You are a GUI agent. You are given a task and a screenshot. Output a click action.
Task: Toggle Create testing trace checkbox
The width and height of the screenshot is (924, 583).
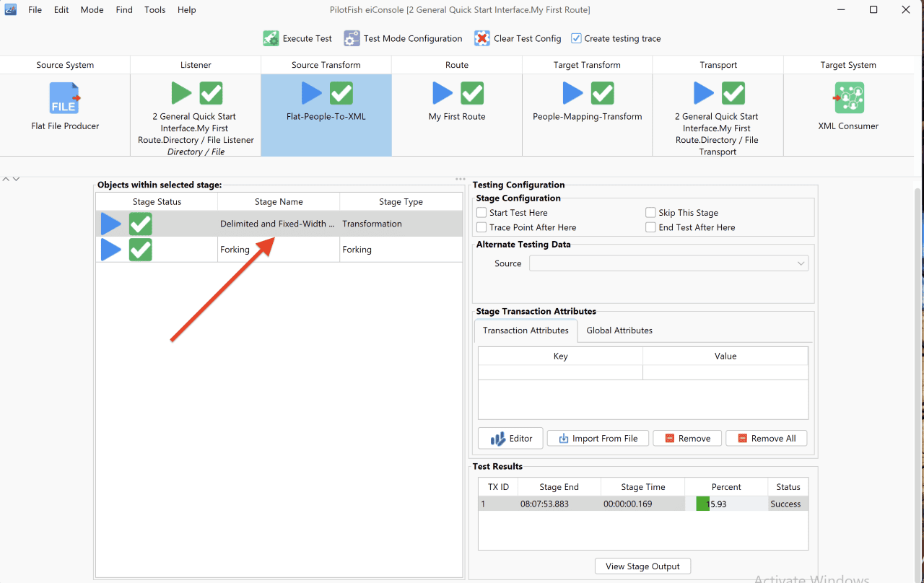576,38
